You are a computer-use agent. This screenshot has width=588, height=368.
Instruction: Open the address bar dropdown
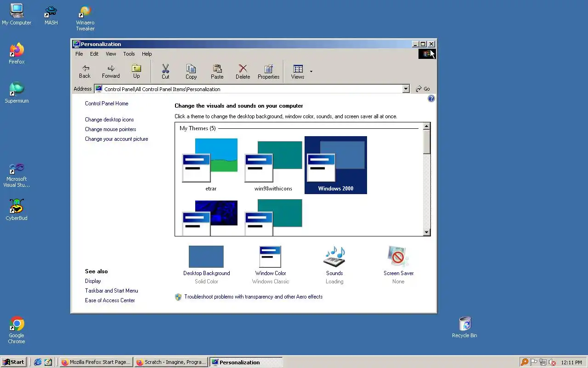click(406, 89)
